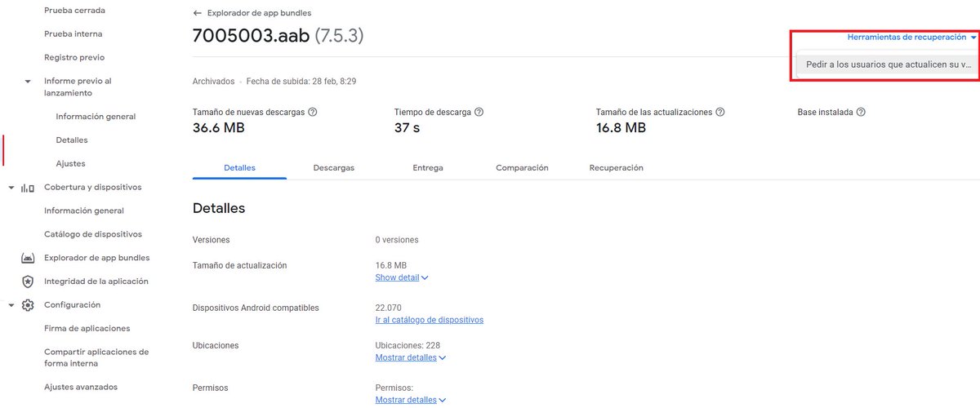The height and width of the screenshot is (408, 980).
Task: Click the 37 s download time value
Action: 408,128
